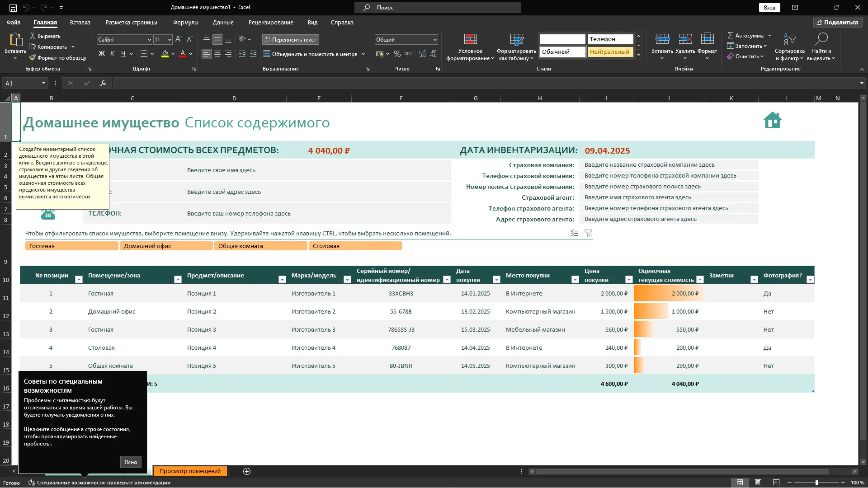Enable Переносить текст wrapping

coord(290,39)
